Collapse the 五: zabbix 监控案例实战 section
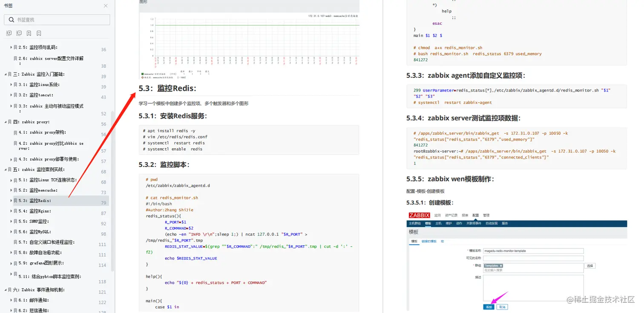644x313 pixels. [x=6, y=169]
